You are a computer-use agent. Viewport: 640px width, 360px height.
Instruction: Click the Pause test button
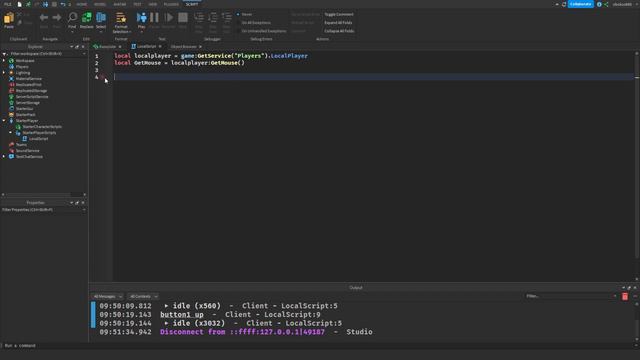[x=154, y=17]
